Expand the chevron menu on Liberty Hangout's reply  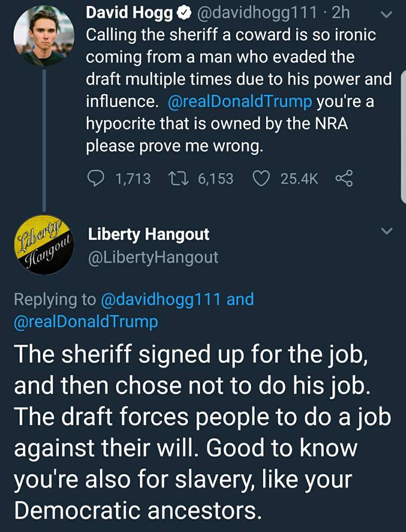387,232
